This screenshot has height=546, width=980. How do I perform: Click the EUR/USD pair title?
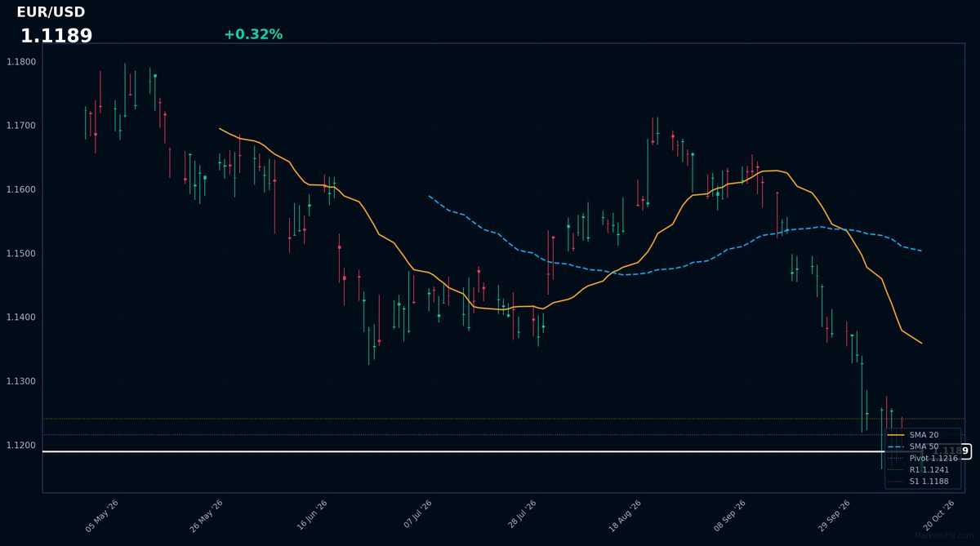point(51,12)
